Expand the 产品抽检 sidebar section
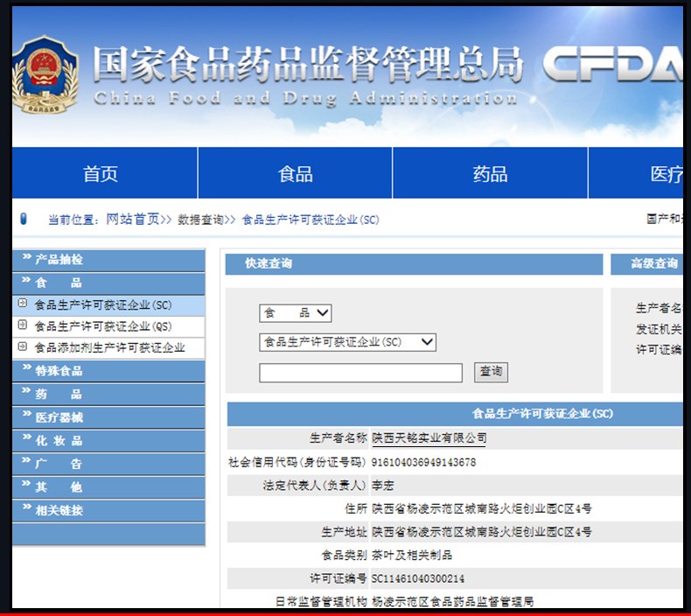The width and height of the screenshot is (691, 616). click(x=108, y=260)
